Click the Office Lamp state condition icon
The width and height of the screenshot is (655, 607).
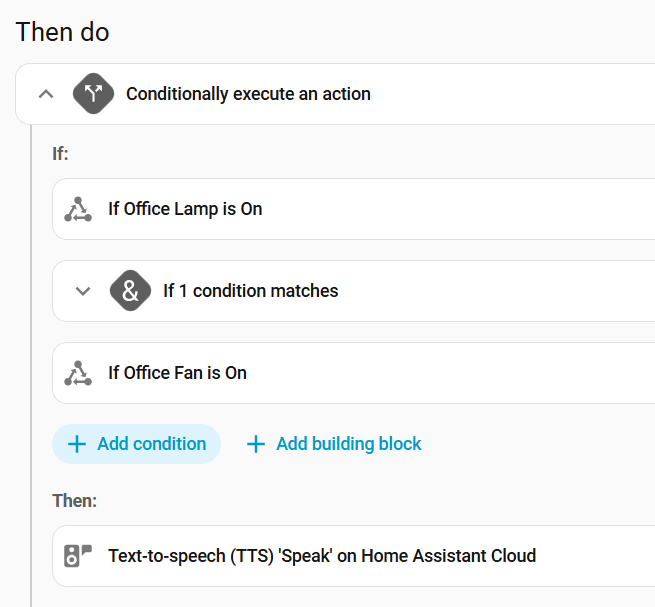(78, 209)
